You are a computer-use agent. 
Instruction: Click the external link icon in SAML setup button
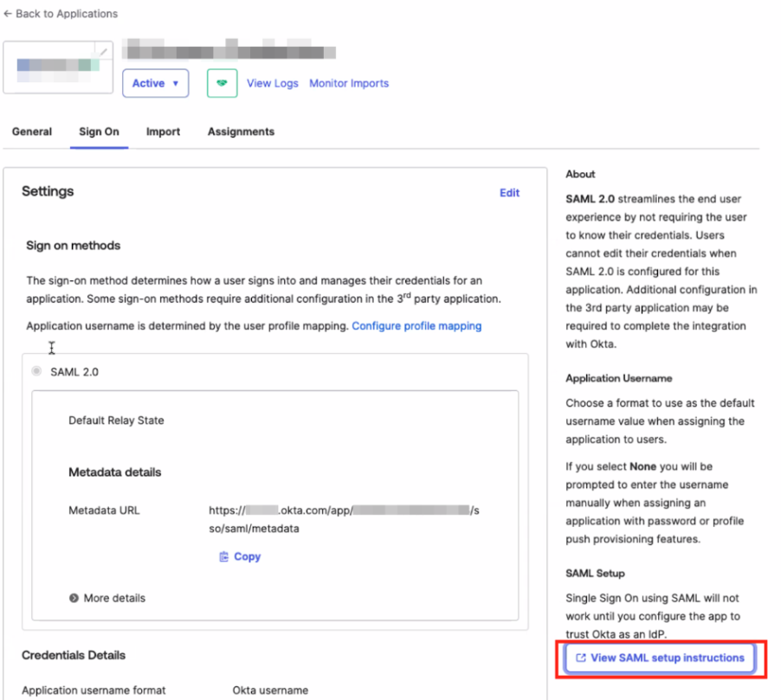pos(580,658)
